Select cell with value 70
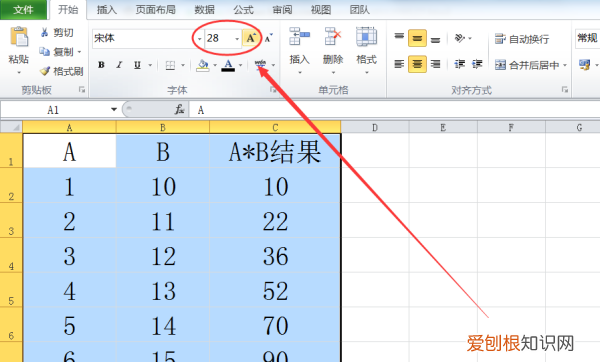The height and width of the screenshot is (362, 600). coord(275,325)
